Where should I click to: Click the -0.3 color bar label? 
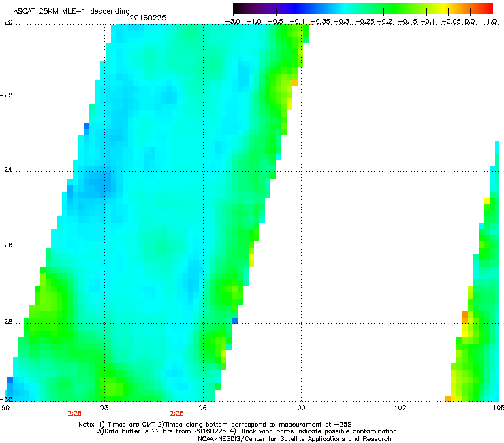pyautogui.click(x=342, y=22)
